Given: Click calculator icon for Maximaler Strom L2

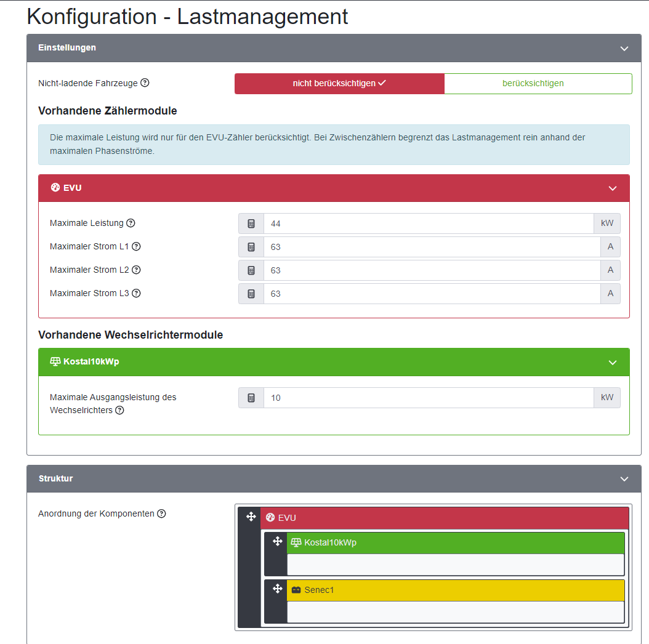Looking at the screenshot, I should pos(251,270).
